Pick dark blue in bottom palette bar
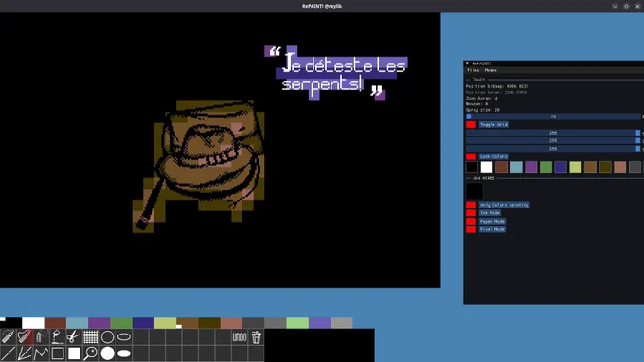 (x=143, y=323)
